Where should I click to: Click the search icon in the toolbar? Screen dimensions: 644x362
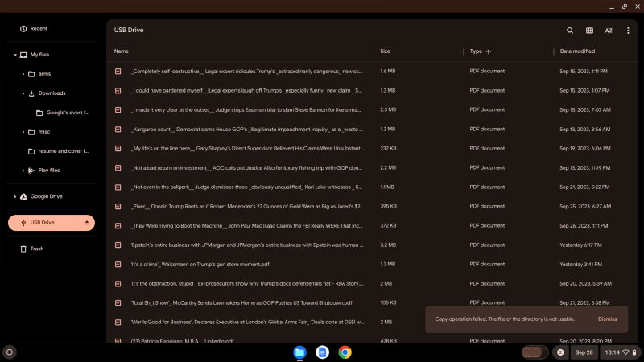pyautogui.click(x=570, y=31)
